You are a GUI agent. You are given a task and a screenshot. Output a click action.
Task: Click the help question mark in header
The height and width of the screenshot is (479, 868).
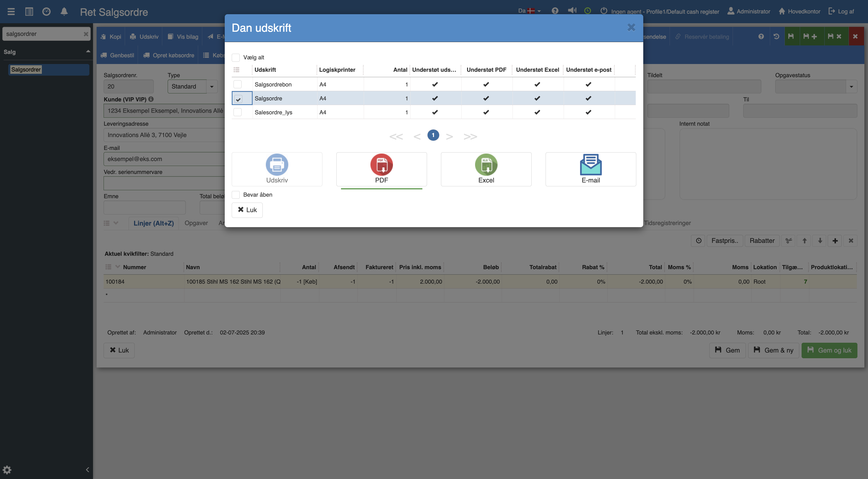(x=555, y=11)
